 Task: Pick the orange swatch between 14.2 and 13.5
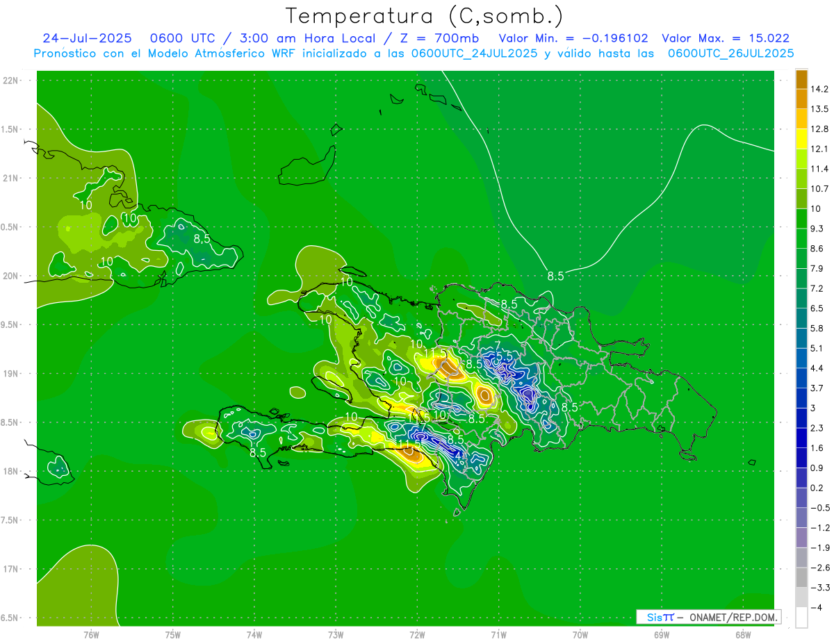(x=801, y=99)
